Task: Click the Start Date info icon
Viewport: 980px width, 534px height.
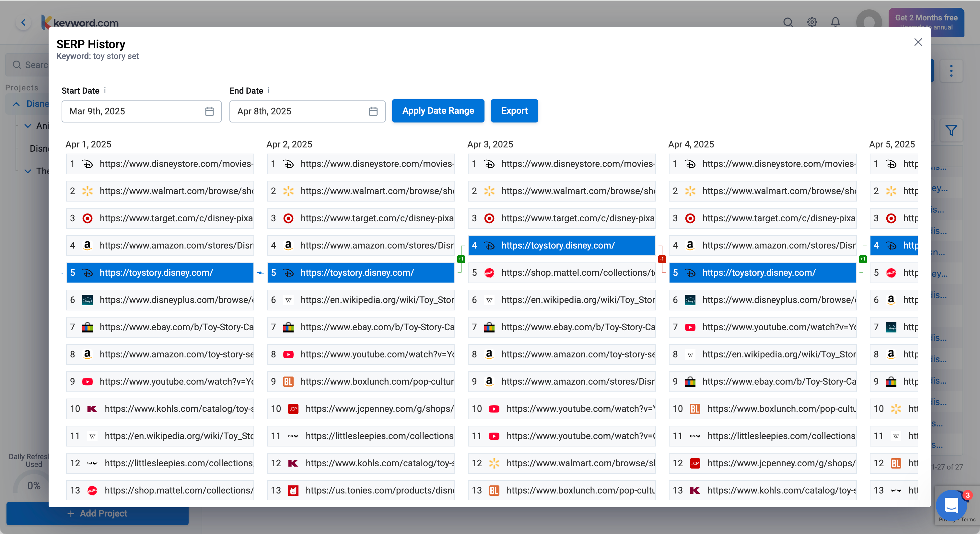Action: tap(105, 90)
